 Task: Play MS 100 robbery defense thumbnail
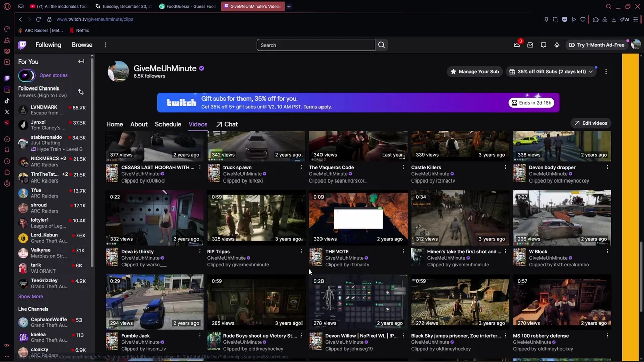pos(562,301)
